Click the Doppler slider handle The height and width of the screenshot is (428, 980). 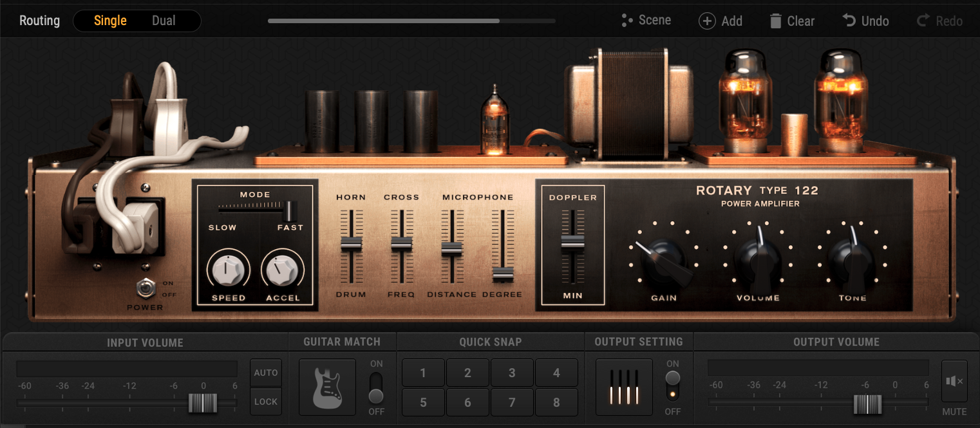pos(572,242)
